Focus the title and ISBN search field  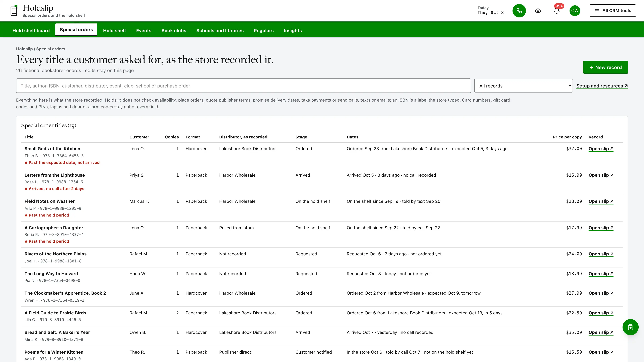(x=243, y=86)
